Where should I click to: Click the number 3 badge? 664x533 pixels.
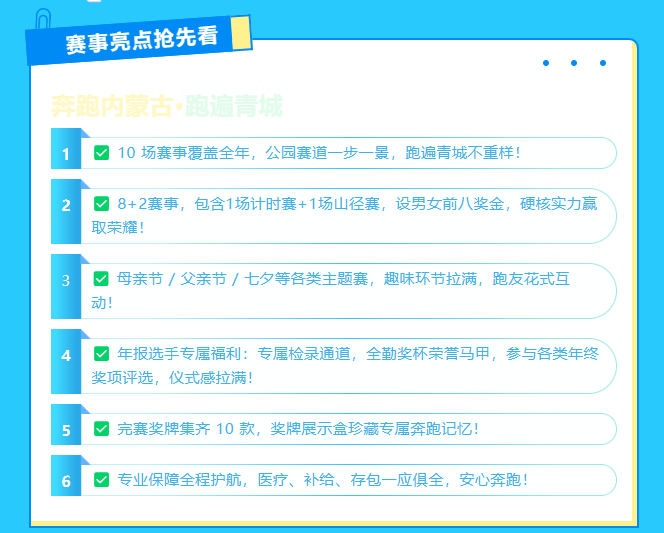pos(66,280)
